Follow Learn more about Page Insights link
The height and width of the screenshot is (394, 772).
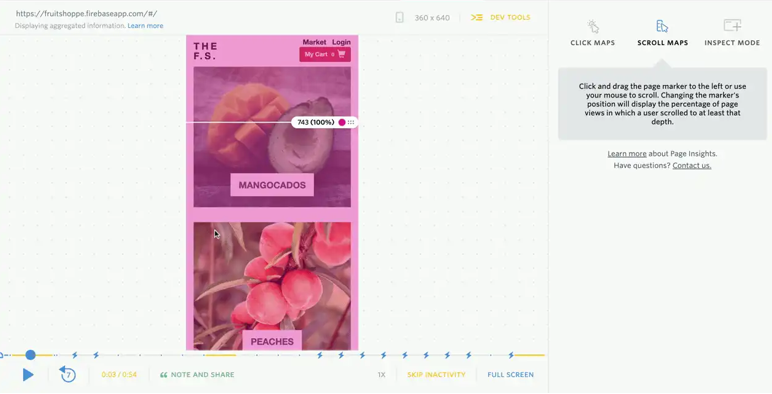627,154
